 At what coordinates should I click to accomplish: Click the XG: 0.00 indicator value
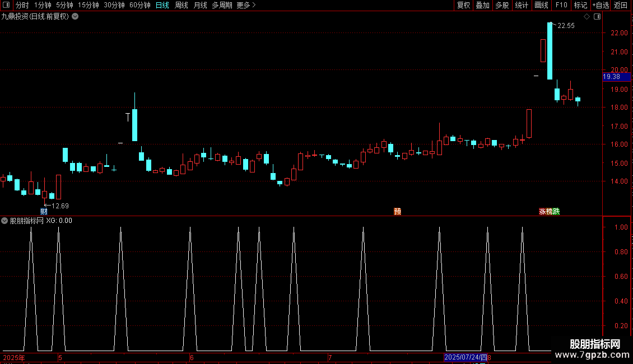point(59,221)
